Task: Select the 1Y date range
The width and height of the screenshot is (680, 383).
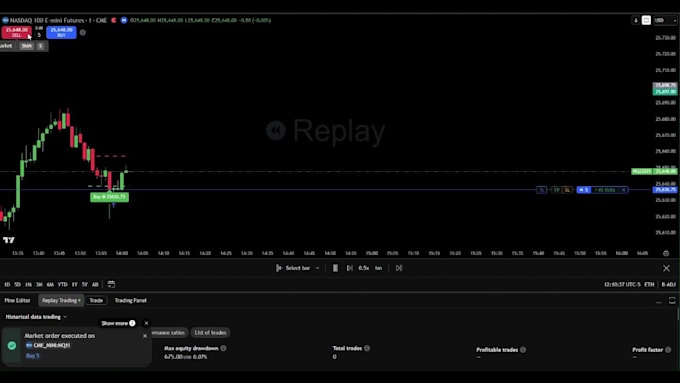Action: [x=75, y=285]
